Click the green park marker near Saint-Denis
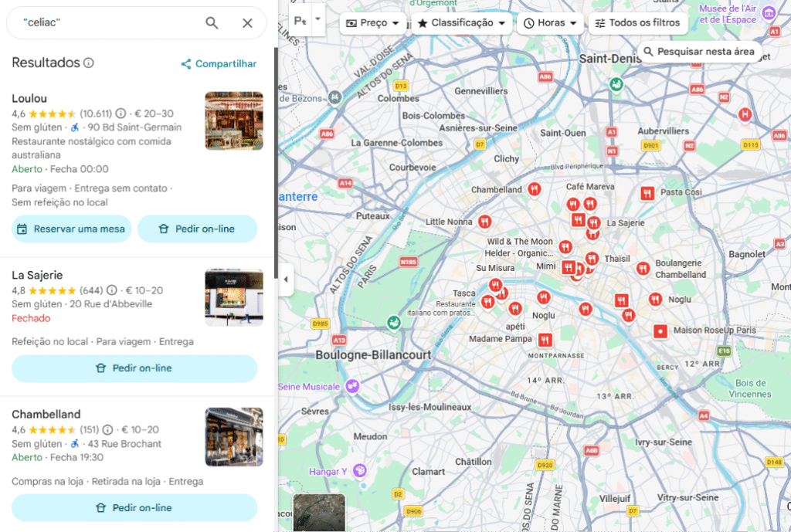Viewport: 791px width, 532px height. (616, 83)
